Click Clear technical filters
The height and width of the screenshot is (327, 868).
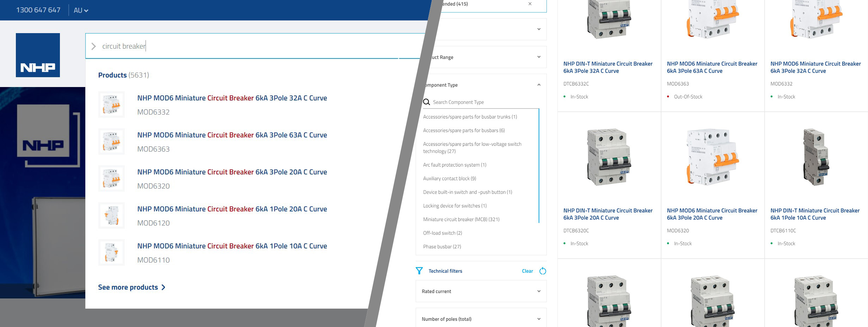click(527, 271)
